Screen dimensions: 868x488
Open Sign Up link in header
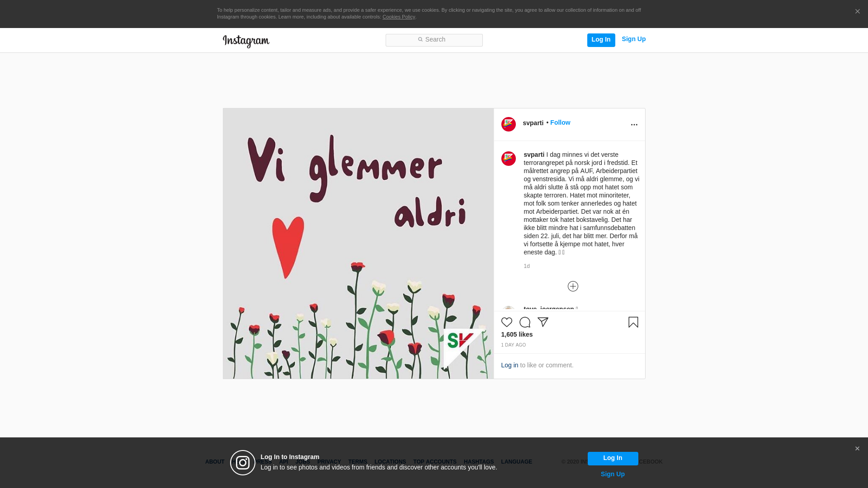pos(633,39)
